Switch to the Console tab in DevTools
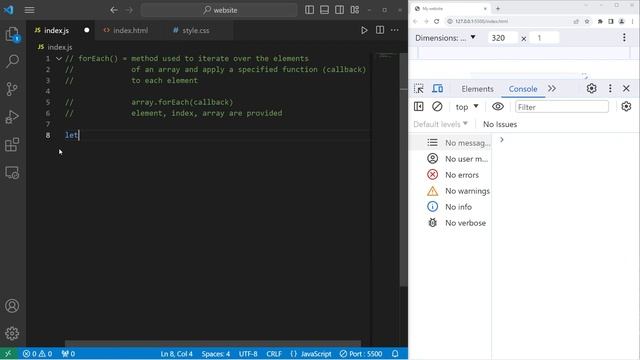640x360 pixels. (523, 89)
